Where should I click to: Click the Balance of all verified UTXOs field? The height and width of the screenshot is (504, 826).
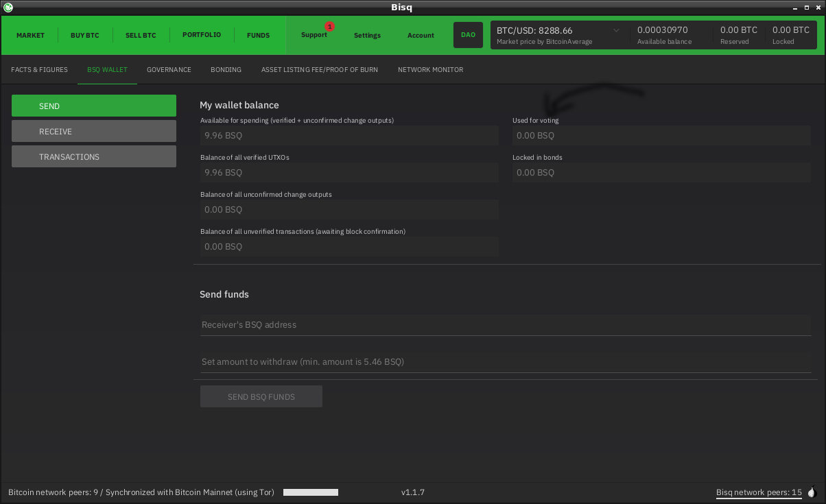click(x=349, y=173)
